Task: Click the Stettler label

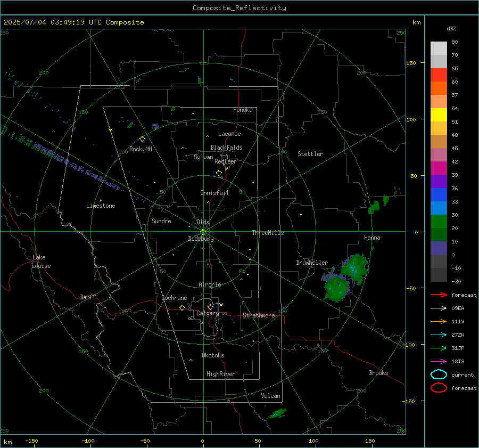Action: 310,154
